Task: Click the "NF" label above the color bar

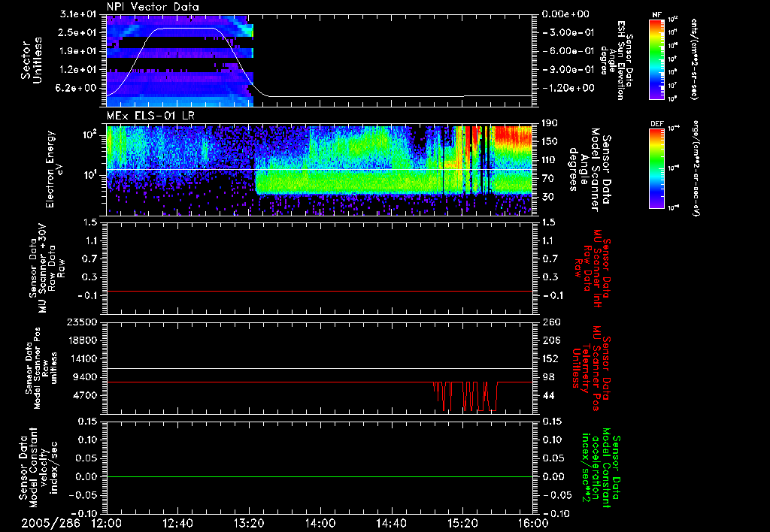Action: click(657, 15)
